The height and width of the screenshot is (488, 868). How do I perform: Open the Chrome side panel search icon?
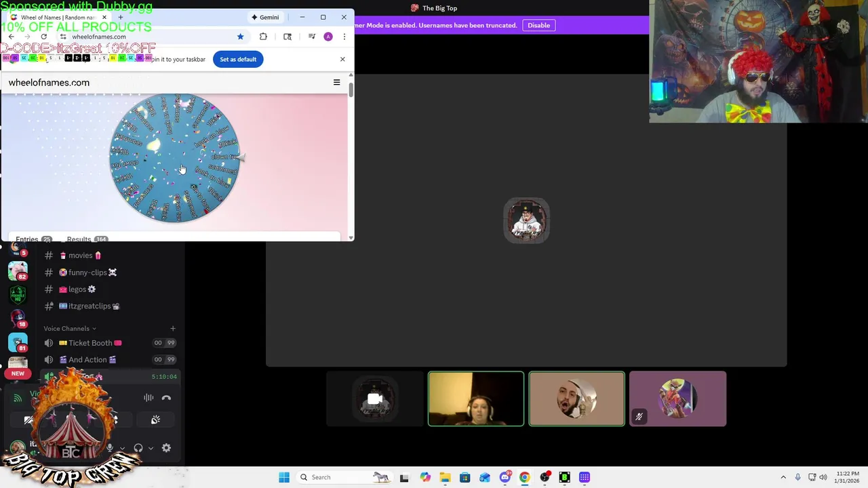pyautogui.click(x=288, y=37)
